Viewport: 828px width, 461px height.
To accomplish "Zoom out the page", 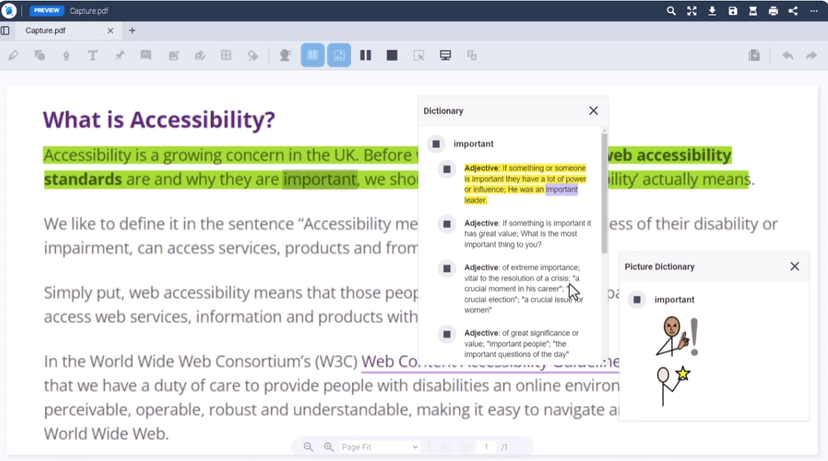I will coord(308,447).
